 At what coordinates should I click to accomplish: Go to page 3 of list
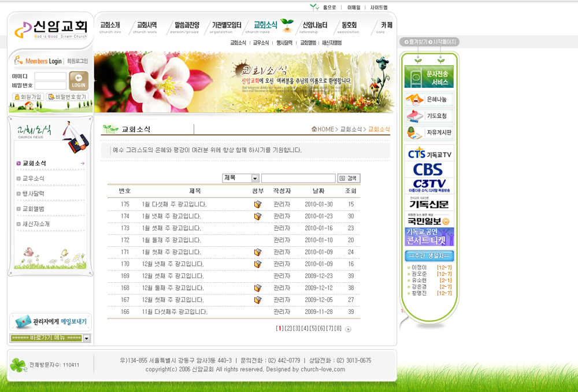pyautogui.click(x=296, y=328)
